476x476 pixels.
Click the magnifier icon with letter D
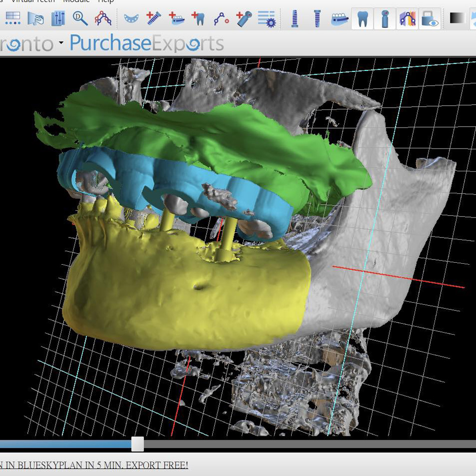click(x=80, y=19)
